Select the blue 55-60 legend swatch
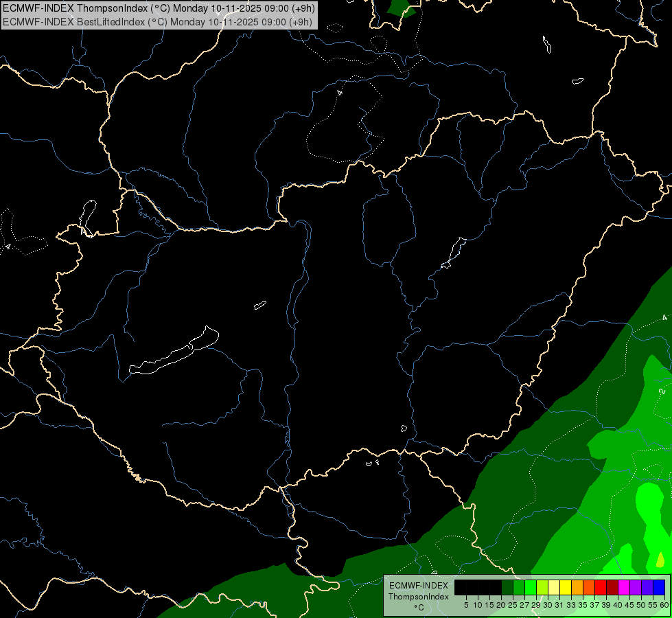 [x=659, y=587]
